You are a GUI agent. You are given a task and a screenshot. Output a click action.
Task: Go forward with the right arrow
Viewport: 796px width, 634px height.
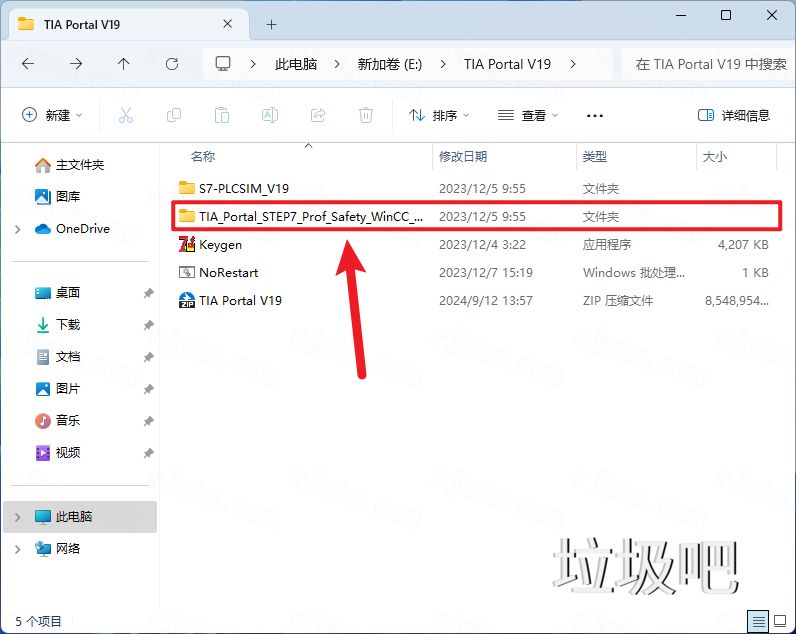76,64
